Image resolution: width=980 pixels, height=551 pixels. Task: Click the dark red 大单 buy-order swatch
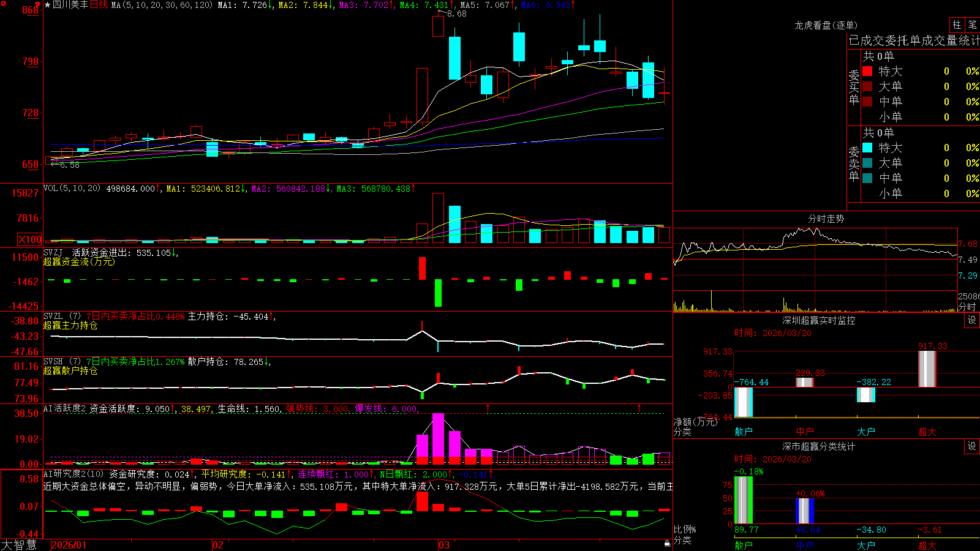[867, 86]
